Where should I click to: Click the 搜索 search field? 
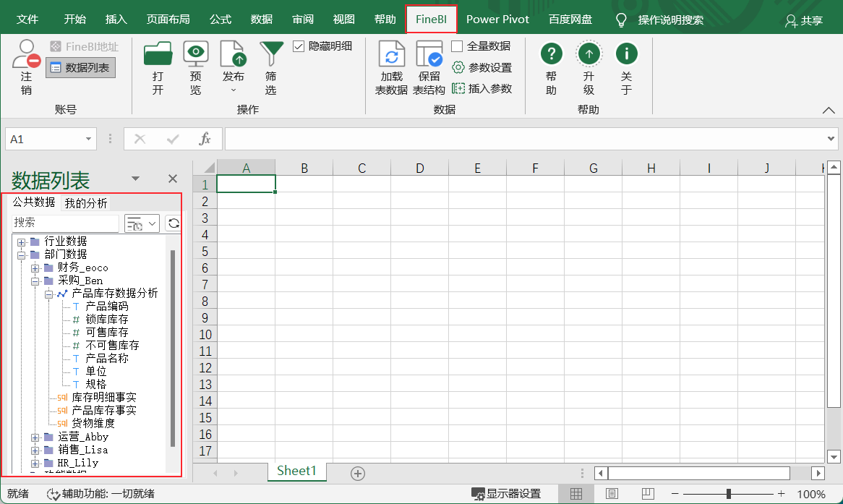click(65, 223)
